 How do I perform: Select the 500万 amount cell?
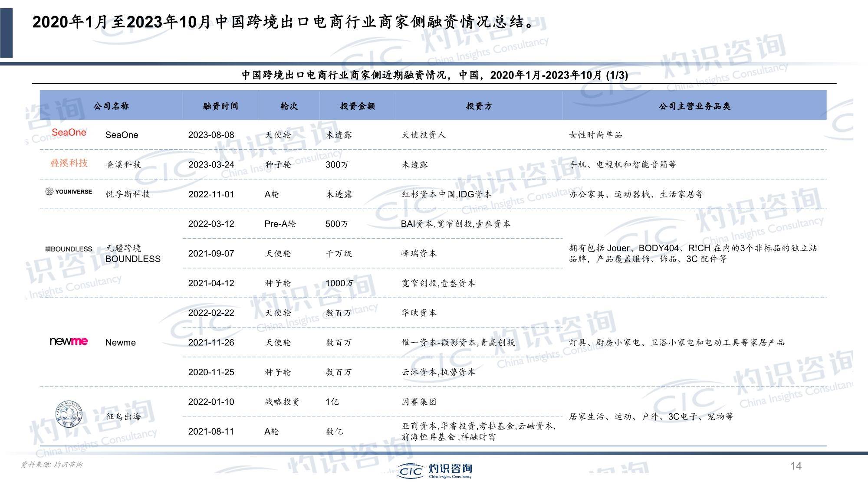(x=337, y=224)
